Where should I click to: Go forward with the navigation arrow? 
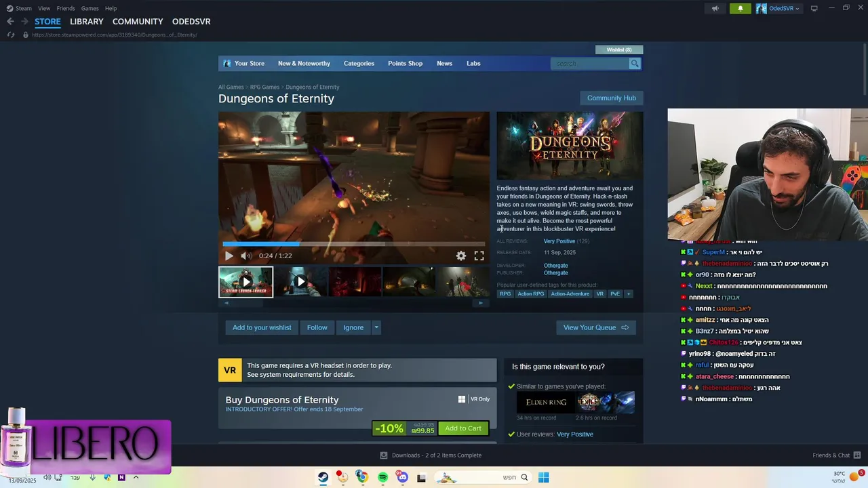(x=24, y=22)
